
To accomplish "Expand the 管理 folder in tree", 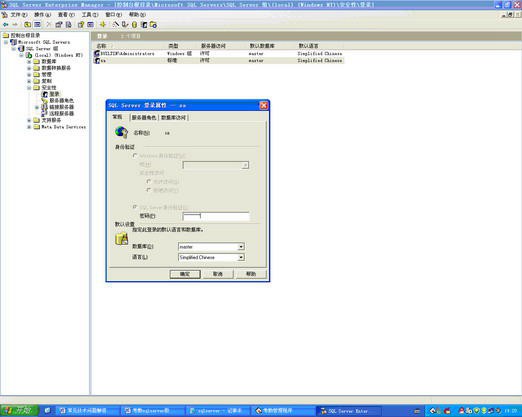I will click(x=29, y=75).
